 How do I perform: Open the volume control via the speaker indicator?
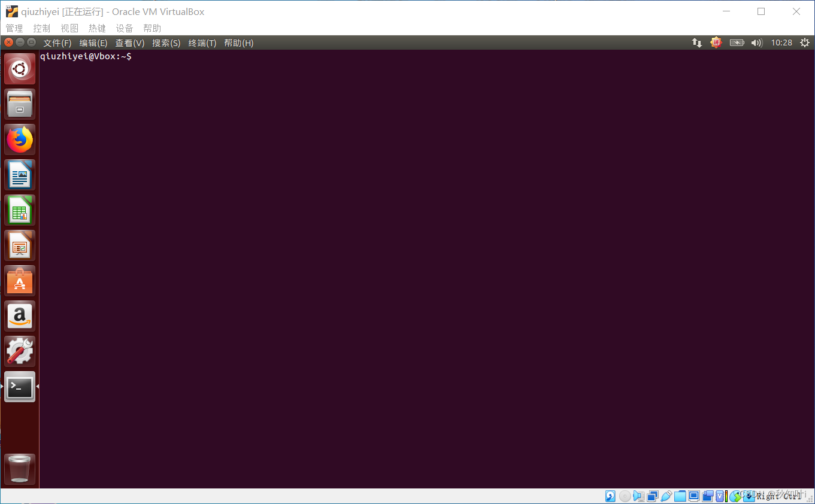[x=756, y=42]
